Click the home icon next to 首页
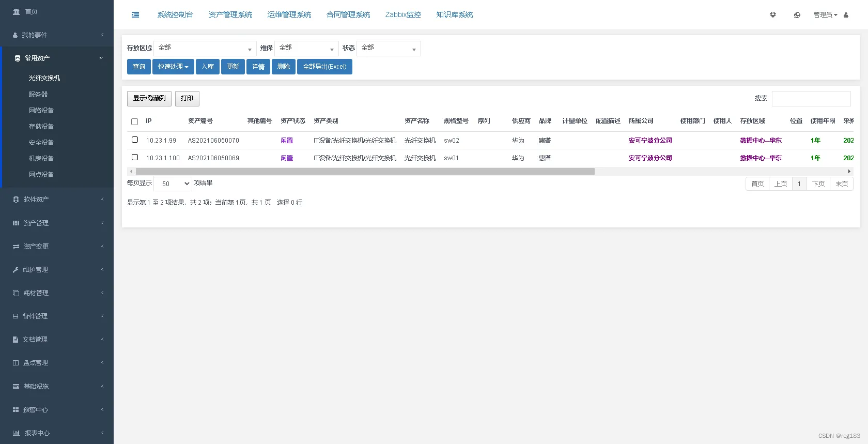Viewport: 868px width, 444px height. [x=16, y=11]
